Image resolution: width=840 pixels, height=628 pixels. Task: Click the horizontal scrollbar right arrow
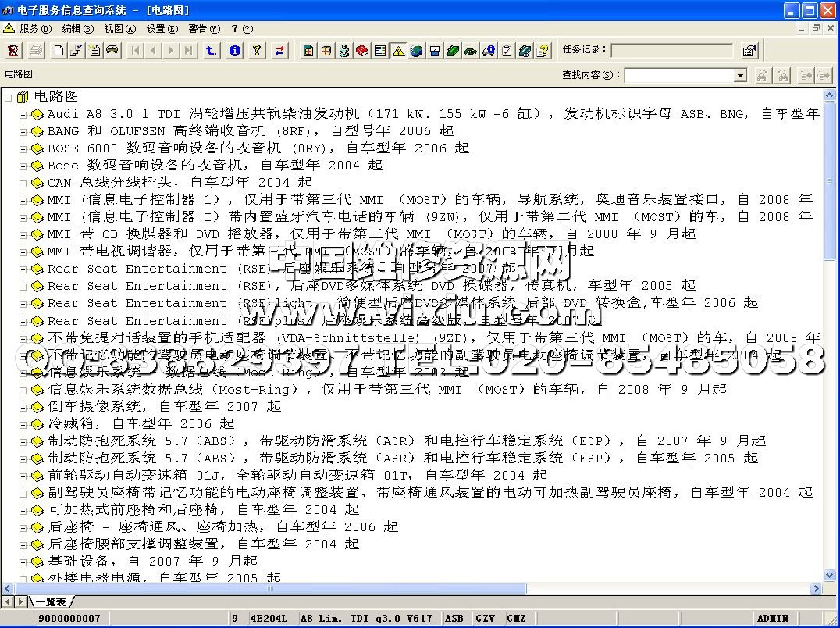tap(816, 588)
